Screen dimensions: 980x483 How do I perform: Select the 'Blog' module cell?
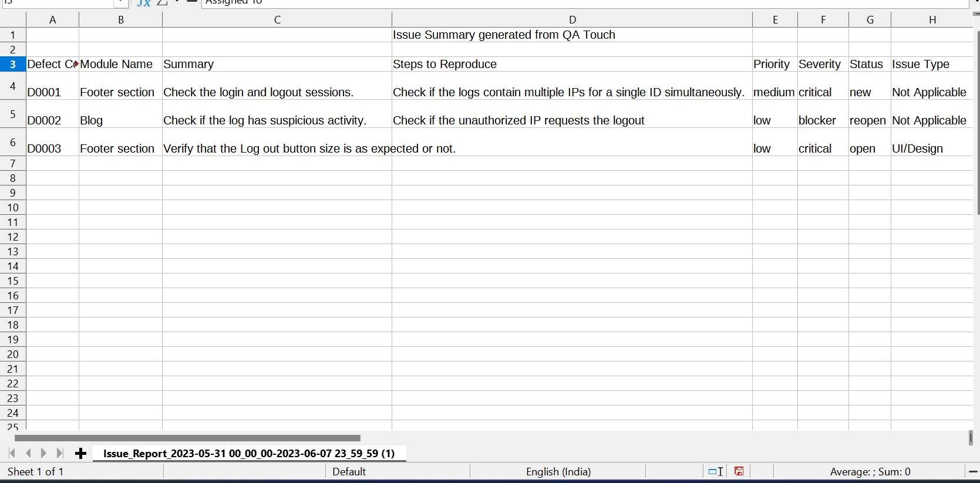[120, 114]
